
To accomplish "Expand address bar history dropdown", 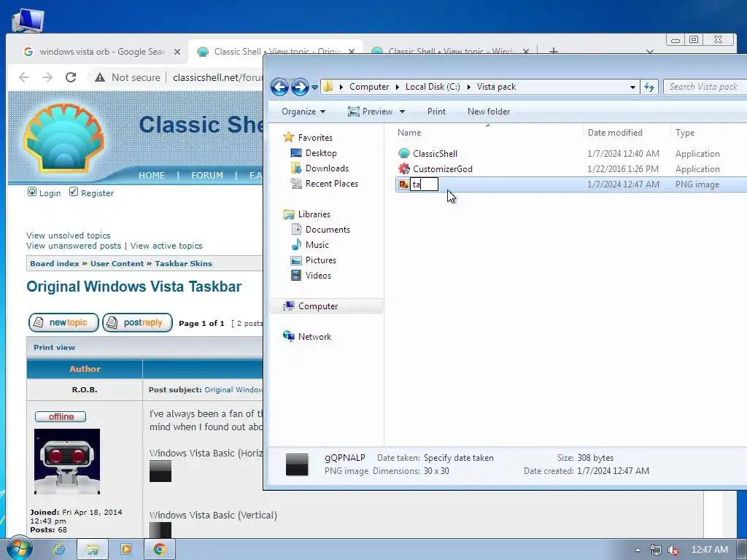I will (632, 87).
